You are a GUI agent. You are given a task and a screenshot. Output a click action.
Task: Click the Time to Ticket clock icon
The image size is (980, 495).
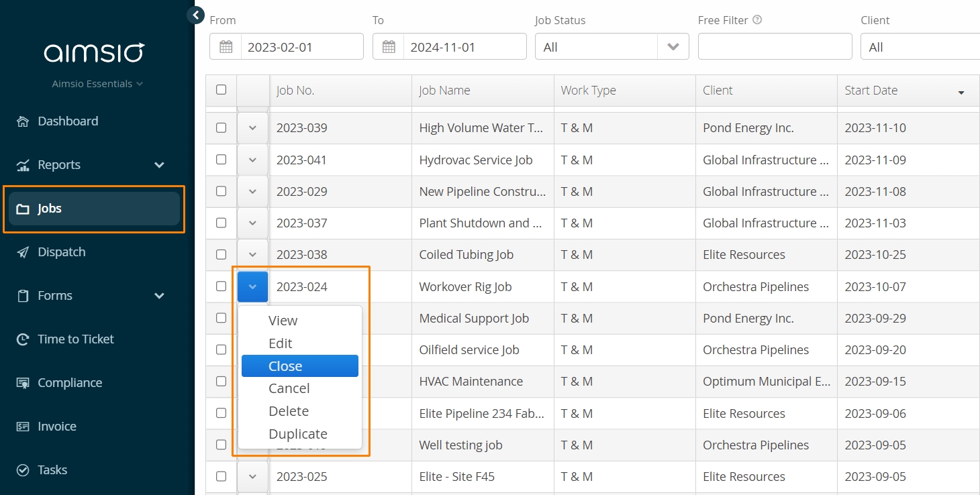(23, 339)
